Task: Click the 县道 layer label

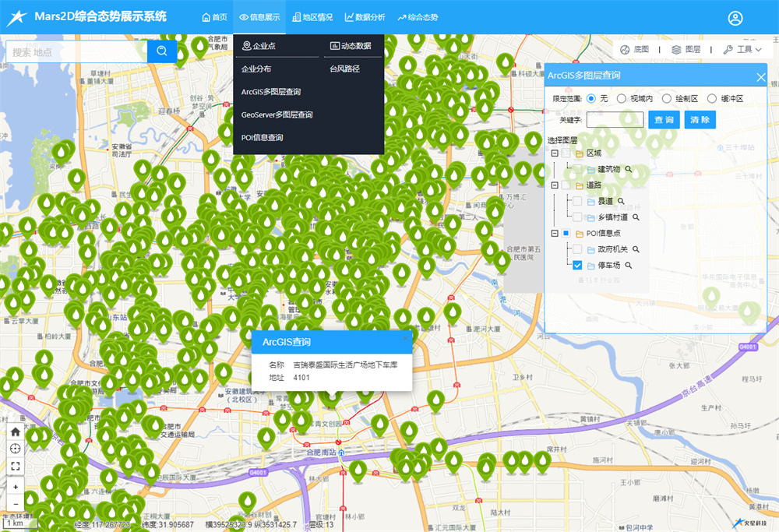Action: click(605, 201)
